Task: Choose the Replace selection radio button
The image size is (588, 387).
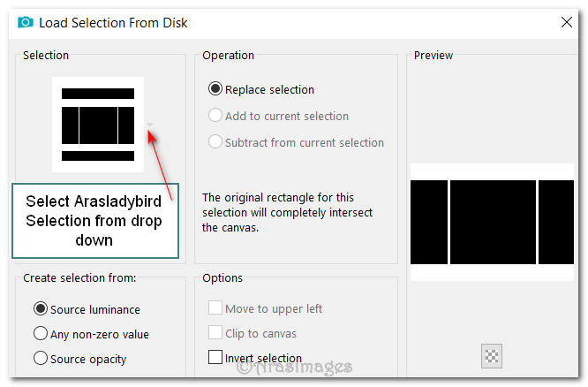Action: pos(215,89)
